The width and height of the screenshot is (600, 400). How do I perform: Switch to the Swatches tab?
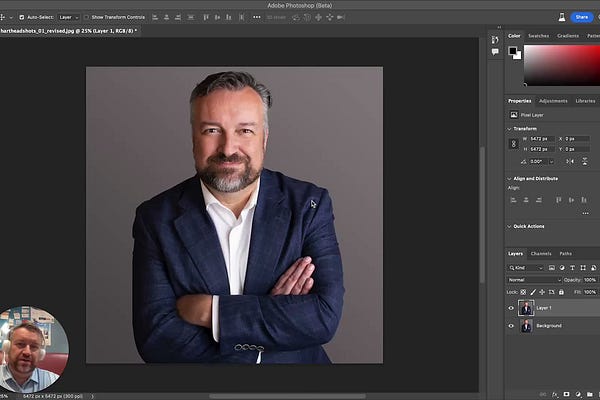coord(538,36)
